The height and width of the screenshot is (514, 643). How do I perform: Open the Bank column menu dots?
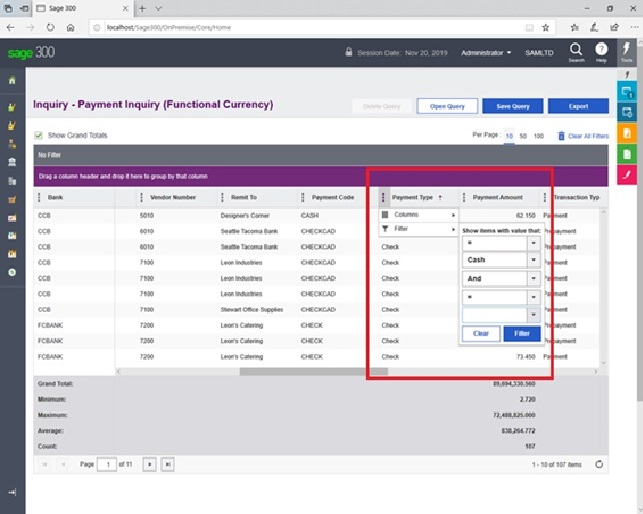click(x=39, y=197)
